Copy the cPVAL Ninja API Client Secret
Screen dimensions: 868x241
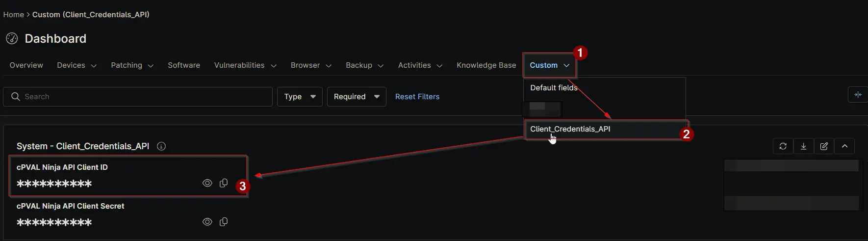[224, 222]
